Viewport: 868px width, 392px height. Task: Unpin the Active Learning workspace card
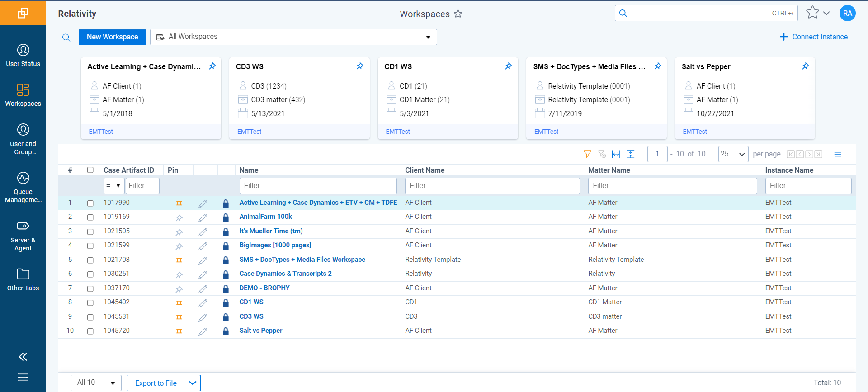[212, 66]
